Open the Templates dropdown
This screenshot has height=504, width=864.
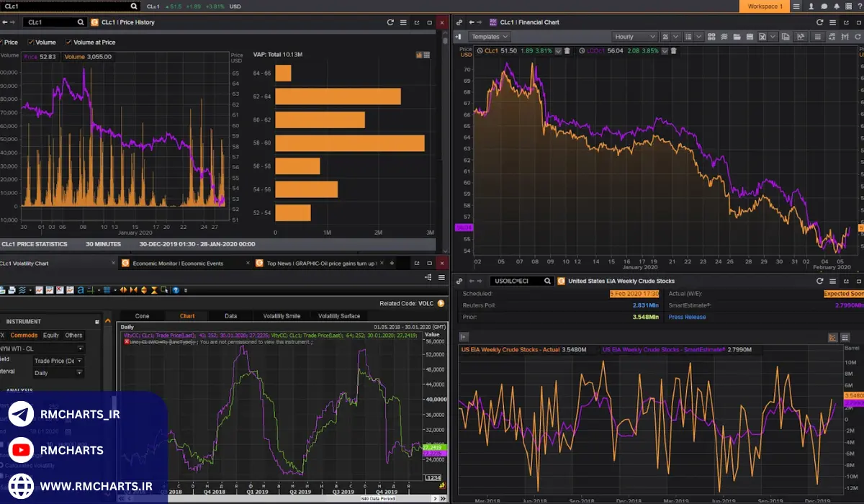pos(489,37)
